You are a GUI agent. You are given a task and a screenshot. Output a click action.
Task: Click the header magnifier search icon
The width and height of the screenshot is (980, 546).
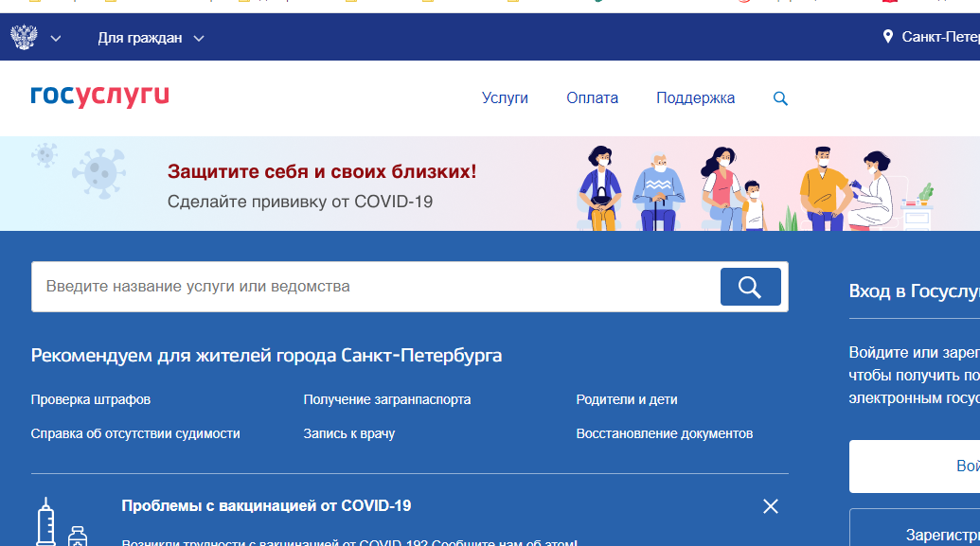pos(780,98)
